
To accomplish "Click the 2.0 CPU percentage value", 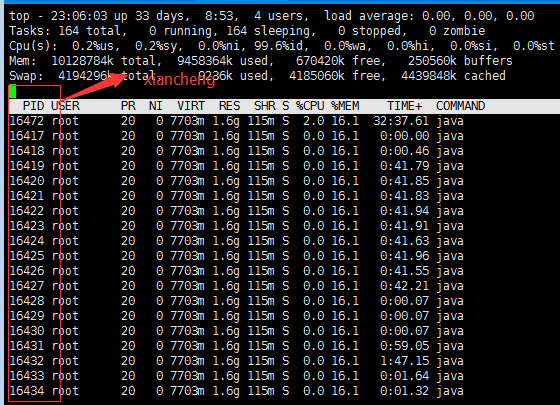I will click(x=314, y=121).
